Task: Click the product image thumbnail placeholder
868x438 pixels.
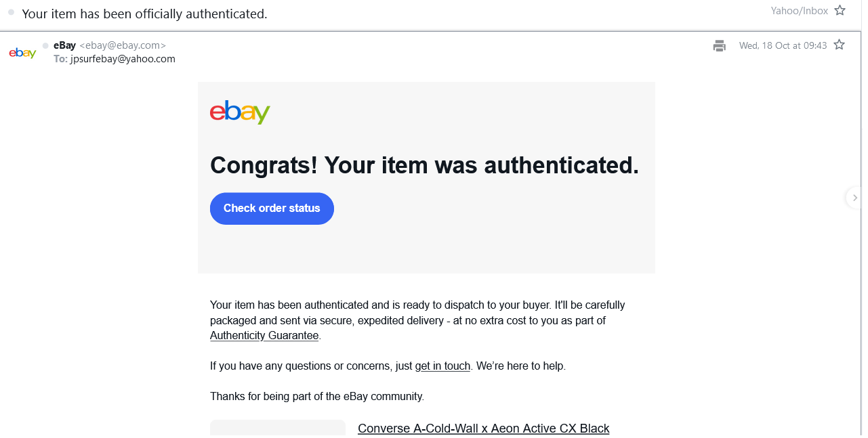Action: pyautogui.click(x=277, y=429)
